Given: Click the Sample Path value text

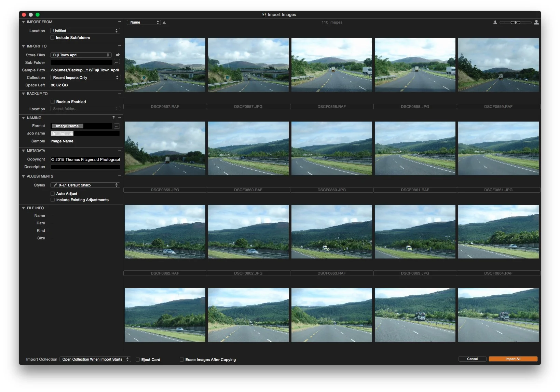Looking at the screenshot, I should coord(85,70).
